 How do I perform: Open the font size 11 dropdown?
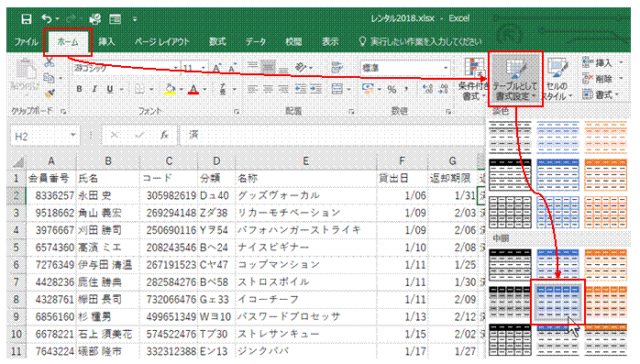click(x=203, y=68)
